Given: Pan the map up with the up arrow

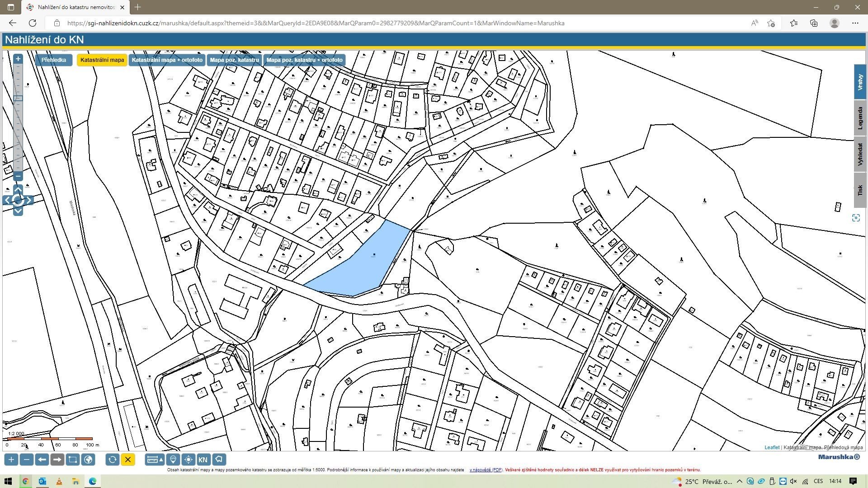Looking at the screenshot, I should coord(18,189).
